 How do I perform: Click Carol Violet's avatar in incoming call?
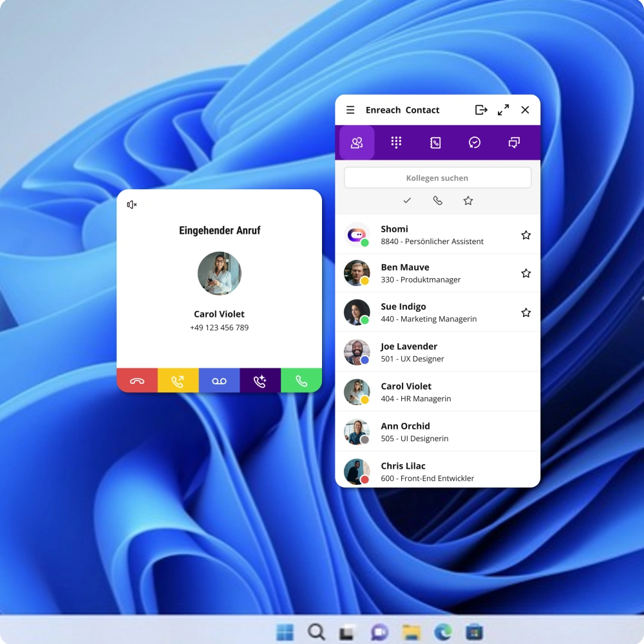coord(219,273)
